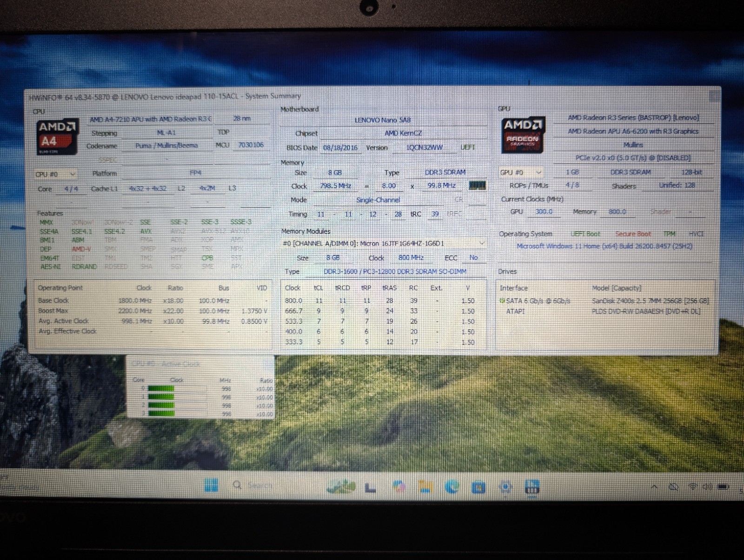
Task: Click the Secure Boot indicator
Action: tap(633, 234)
